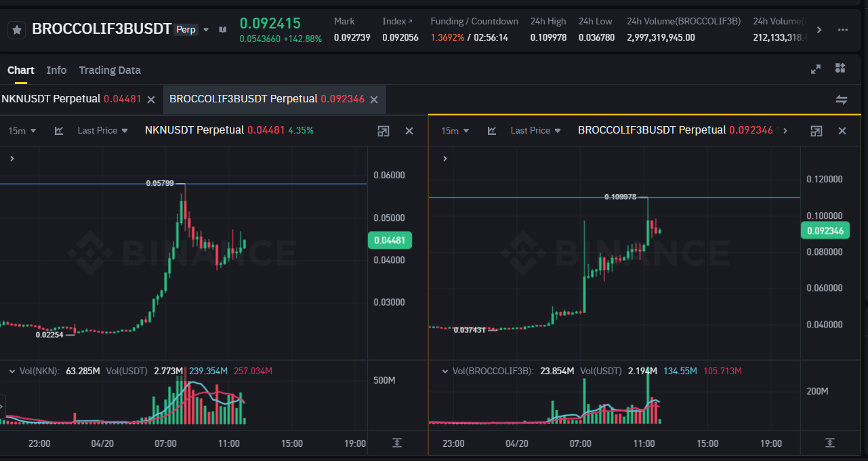
Task: Expand the symbol selector arrow next to Perp
Action: click(206, 30)
